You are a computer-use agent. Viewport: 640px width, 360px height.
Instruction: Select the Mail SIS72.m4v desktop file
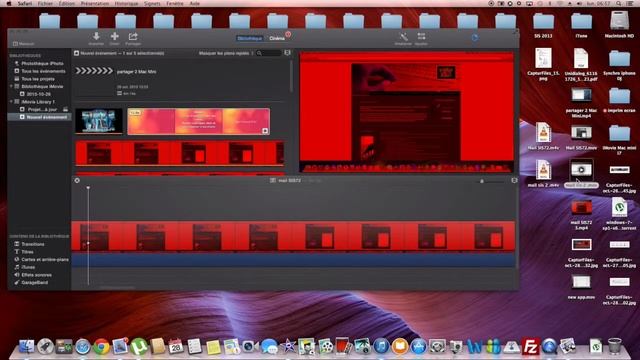[543, 136]
